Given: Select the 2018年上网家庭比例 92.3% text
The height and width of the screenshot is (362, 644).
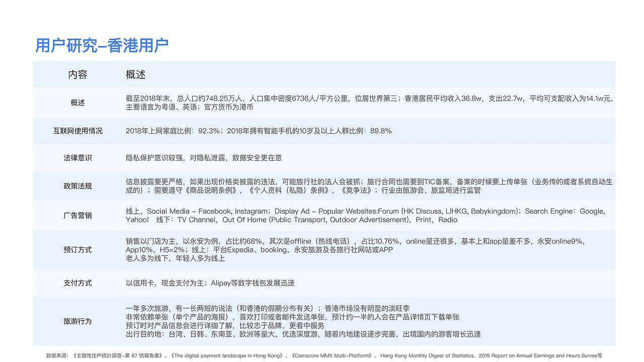Looking at the screenshot, I should click(259, 131).
